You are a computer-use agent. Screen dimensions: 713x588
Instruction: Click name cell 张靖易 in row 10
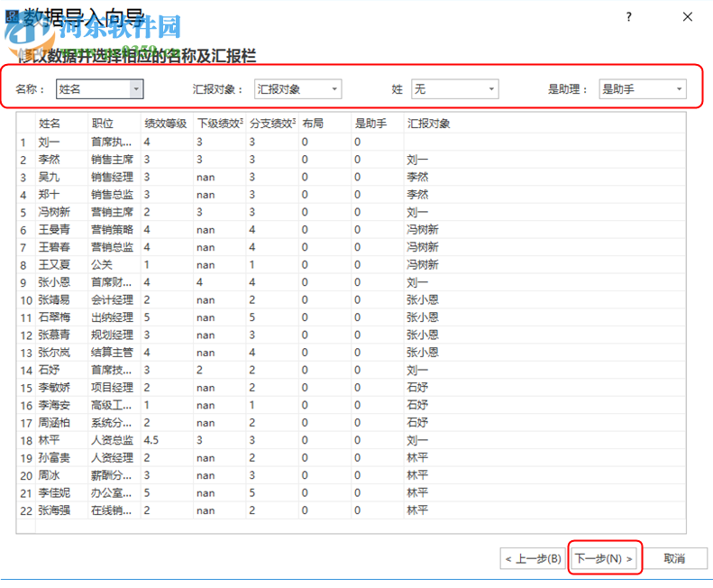[61, 300]
